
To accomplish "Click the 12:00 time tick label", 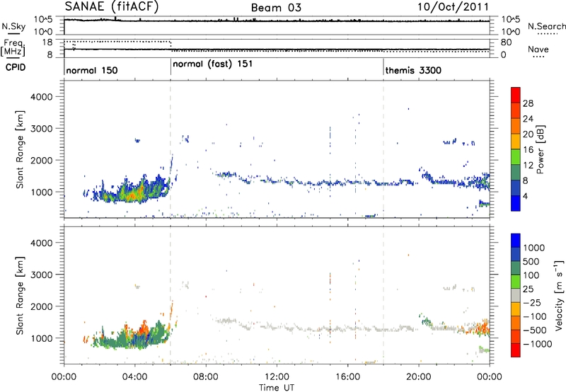I will pos(277,377).
